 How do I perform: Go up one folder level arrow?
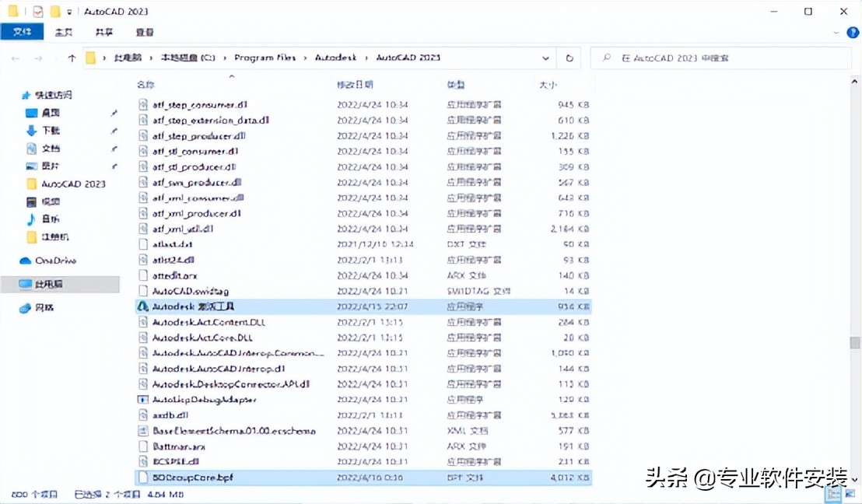pyautogui.click(x=72, y=58)
